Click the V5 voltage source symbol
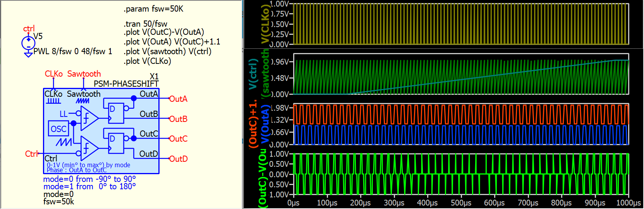644x209 pixels. (28, 43)
